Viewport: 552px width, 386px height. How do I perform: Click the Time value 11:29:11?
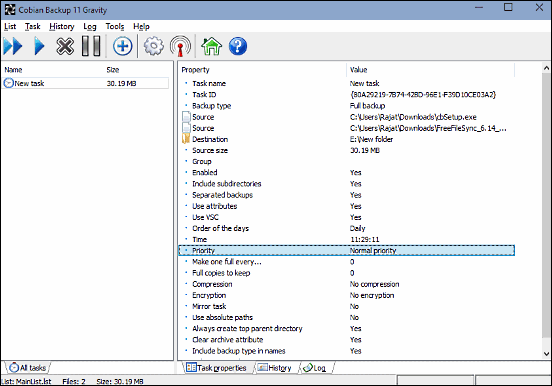click(x=365, y=239)
